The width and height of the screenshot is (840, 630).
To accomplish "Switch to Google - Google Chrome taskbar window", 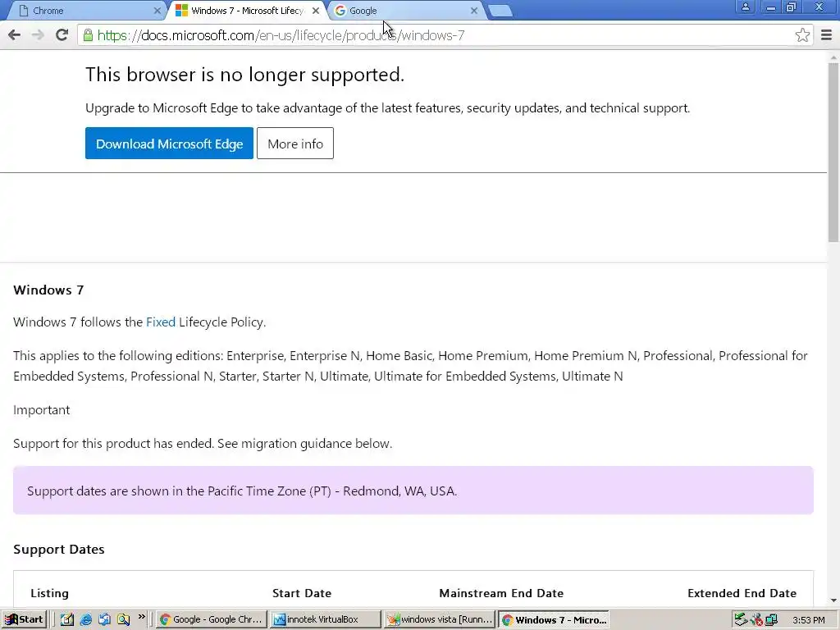I will [x=211, y=620].
